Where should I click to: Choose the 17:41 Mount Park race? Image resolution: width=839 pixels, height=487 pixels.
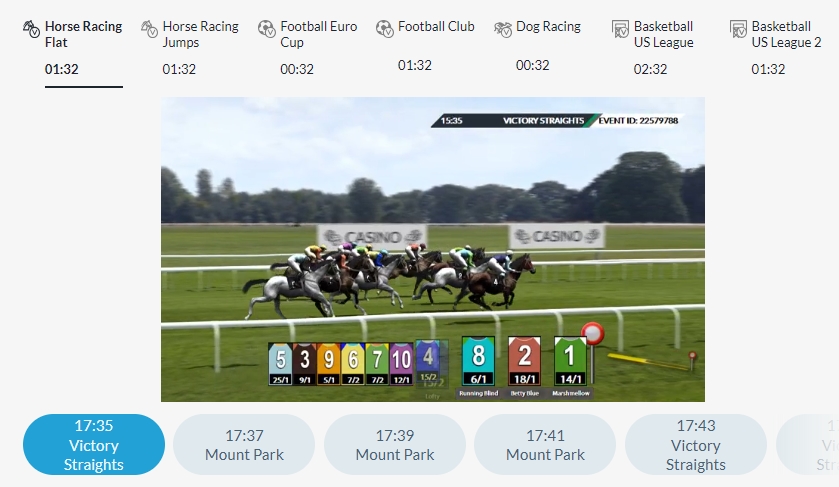545,444
